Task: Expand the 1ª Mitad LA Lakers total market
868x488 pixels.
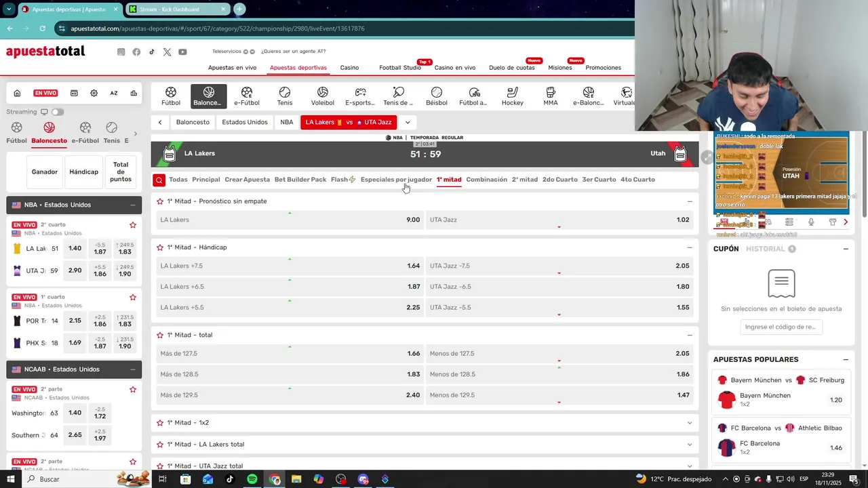Action: tap(690, 445)
